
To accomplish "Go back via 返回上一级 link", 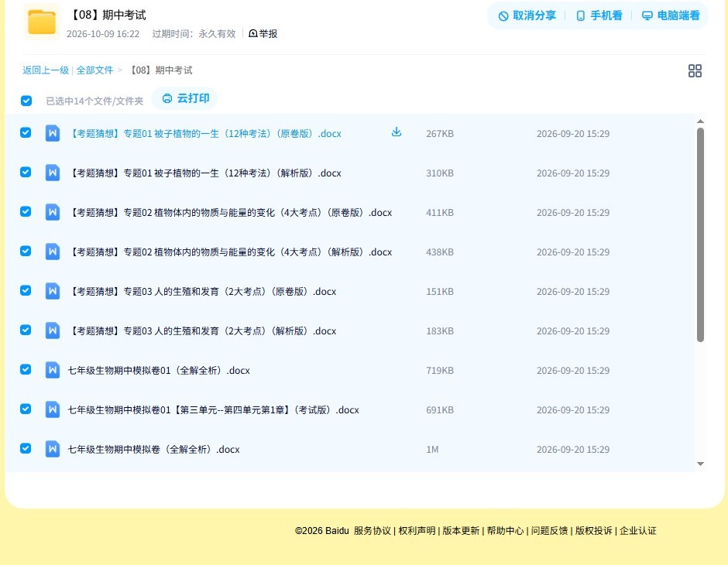I will point(46,70).
